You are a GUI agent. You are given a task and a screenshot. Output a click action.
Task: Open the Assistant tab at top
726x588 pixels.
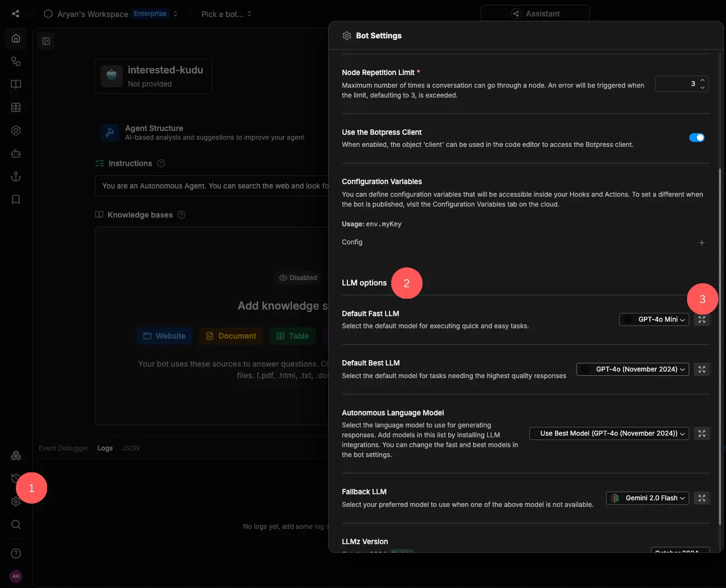(535, 14)
